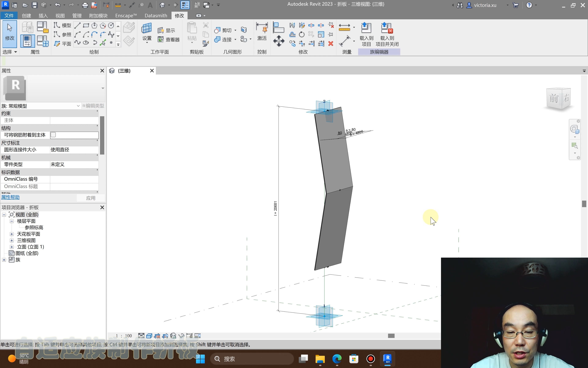This screenshot has width=588, height=368.
Task: Choose Reference (参照) line mode
Action: (x=62, y=34)
